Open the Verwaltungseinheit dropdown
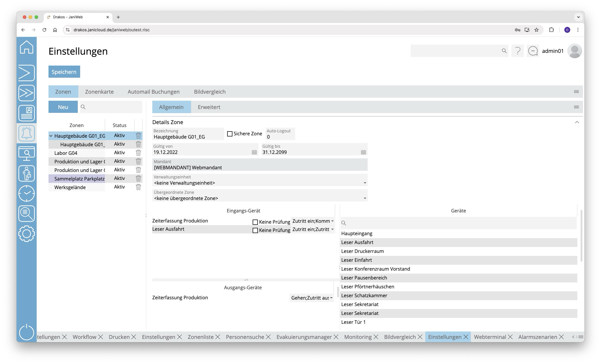 click(x=365, y=183)
